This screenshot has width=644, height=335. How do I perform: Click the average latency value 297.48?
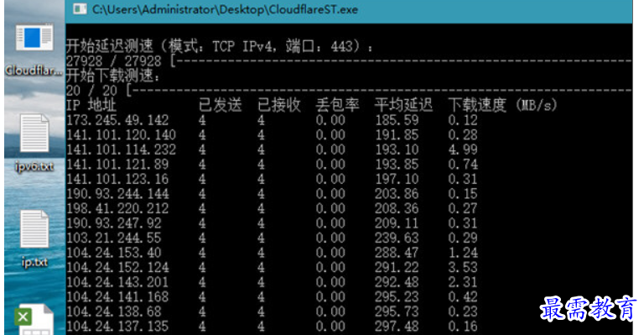(397, 327)
